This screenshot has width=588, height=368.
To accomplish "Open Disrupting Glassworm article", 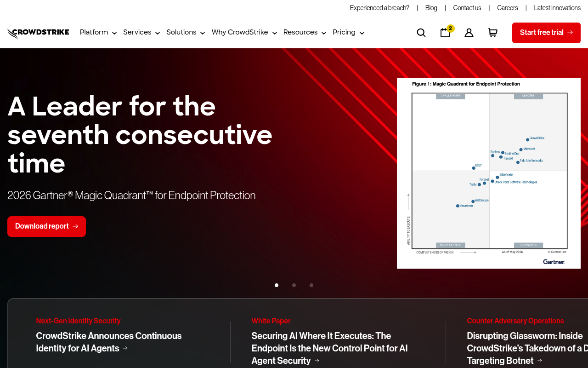I will (x=527, y=348).
